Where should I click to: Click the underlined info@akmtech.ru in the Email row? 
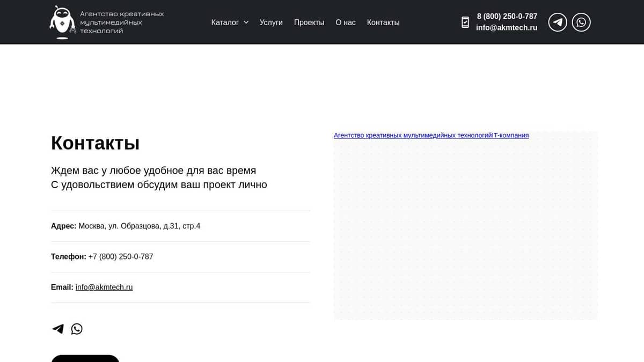104,287
